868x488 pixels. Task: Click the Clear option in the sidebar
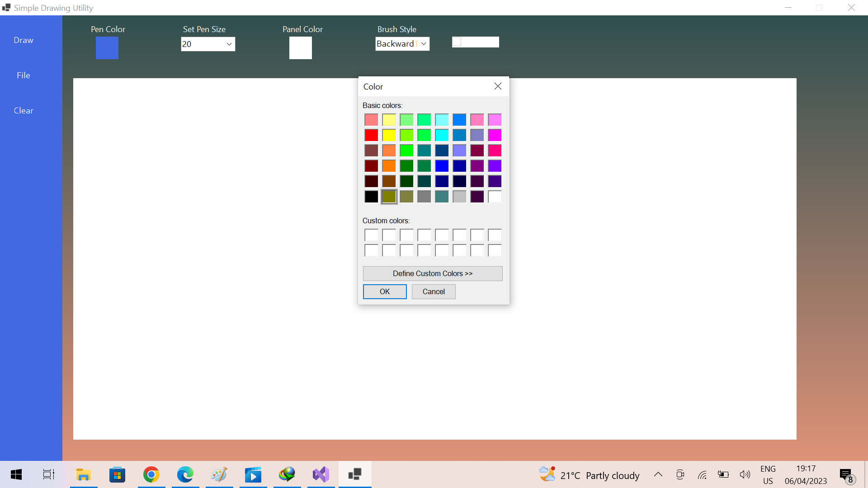point(24,110)
